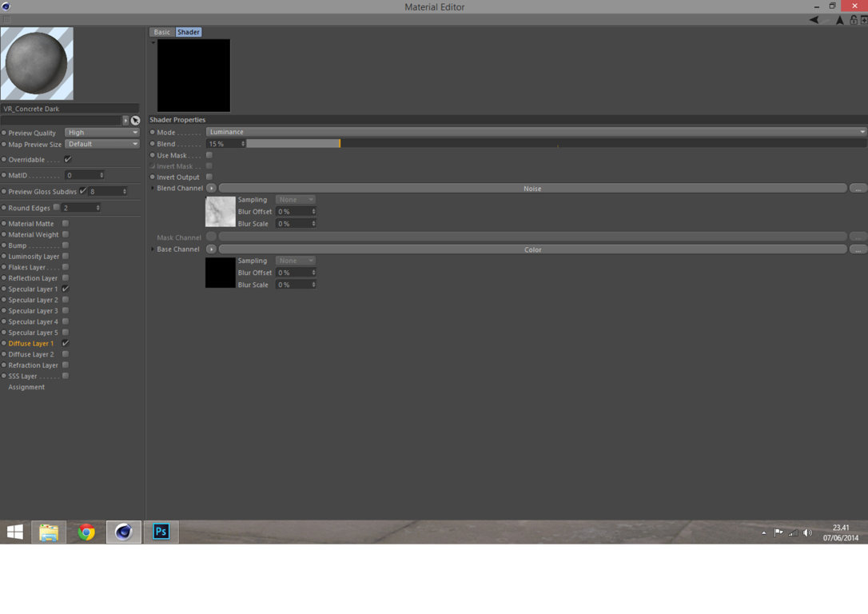Click the back arrow navigation icon
868x614 pixels.
[x=814, y=20]
